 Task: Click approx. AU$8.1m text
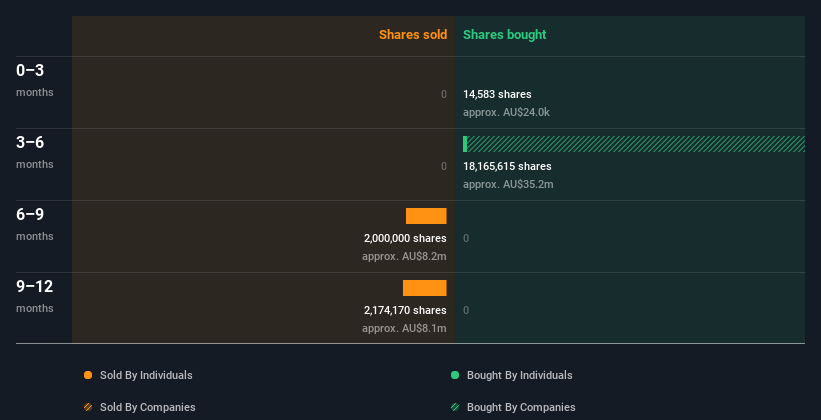(x=404, y=328)
